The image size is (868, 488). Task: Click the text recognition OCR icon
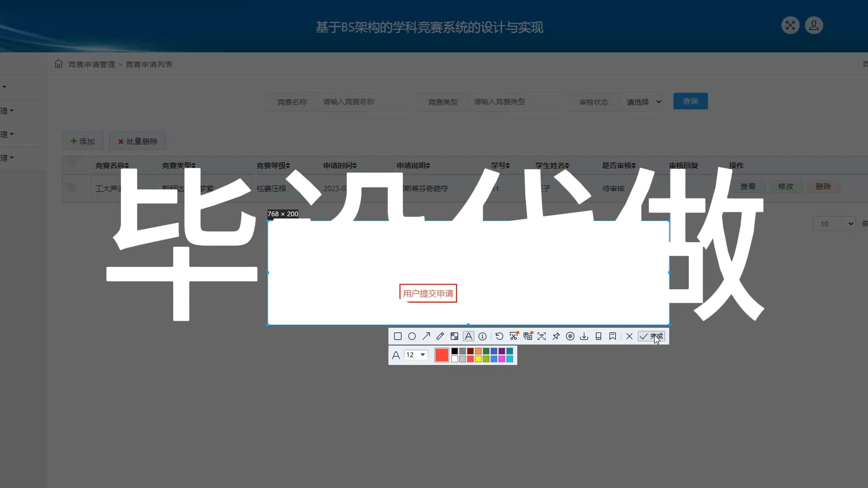(x=542, y=336)
